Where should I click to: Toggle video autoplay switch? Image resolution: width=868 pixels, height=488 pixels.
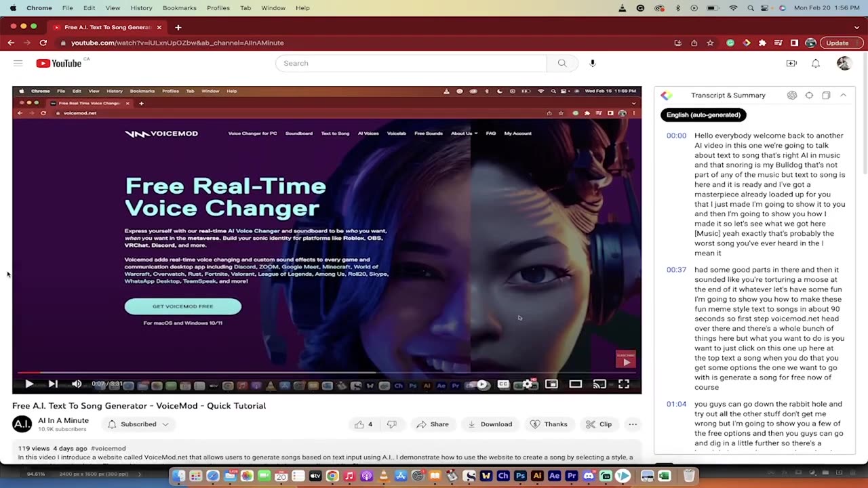pyautogui.click(x=481, y=384)
